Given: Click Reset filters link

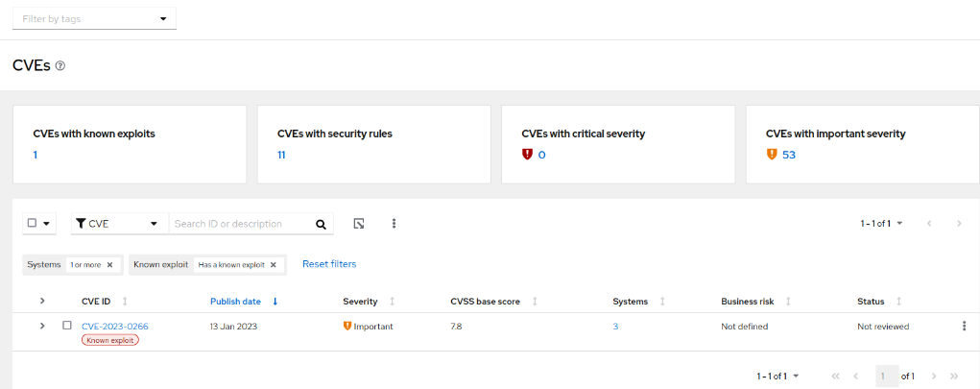Looking at the screenshot, I should (x=329, y=264).
